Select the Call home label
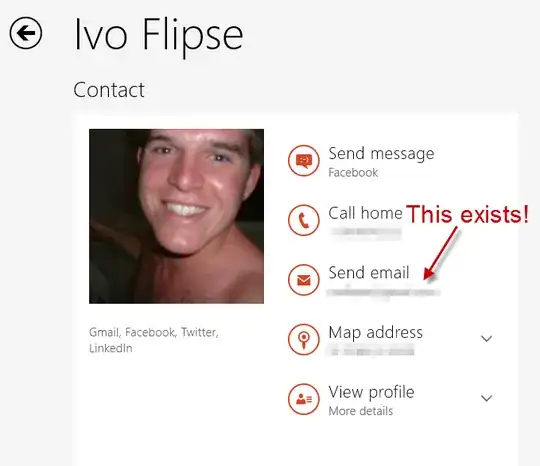 coord(365,213)
